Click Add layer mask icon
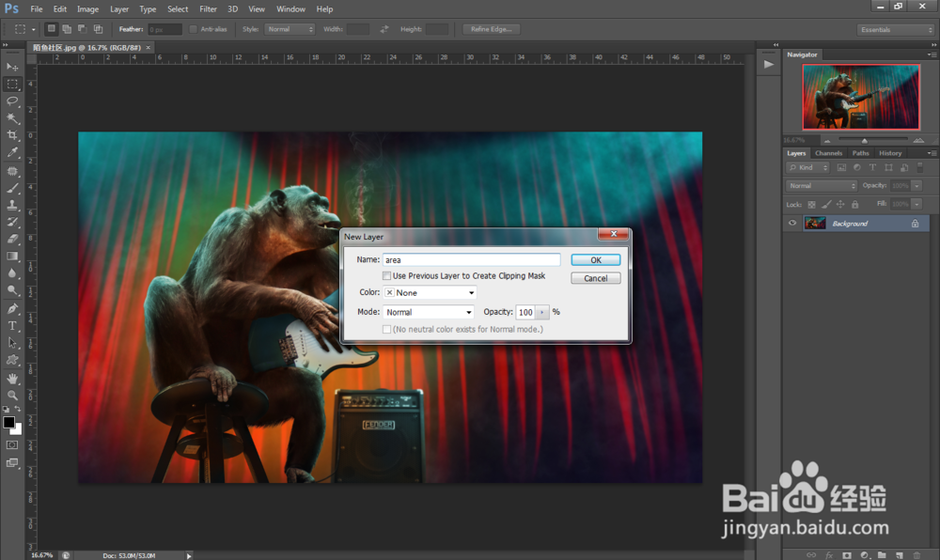Screen dimensions: 940x560 [x=847, y=555]
